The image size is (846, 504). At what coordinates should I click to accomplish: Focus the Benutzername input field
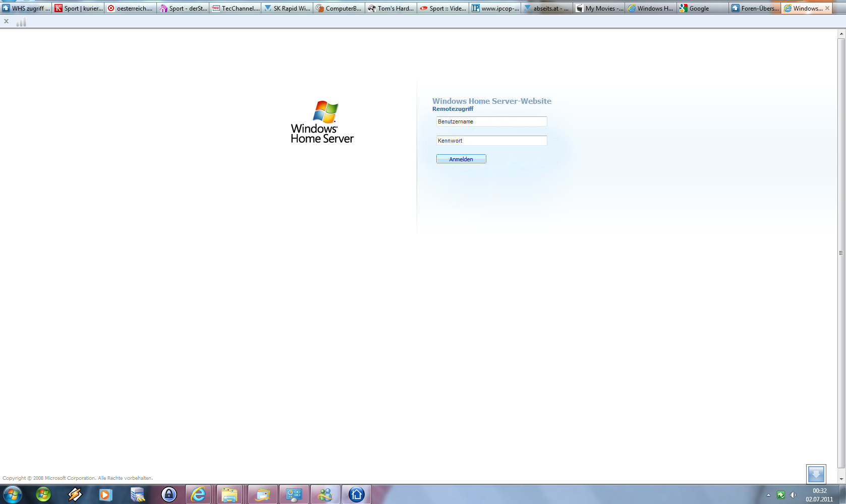[491, 121]
